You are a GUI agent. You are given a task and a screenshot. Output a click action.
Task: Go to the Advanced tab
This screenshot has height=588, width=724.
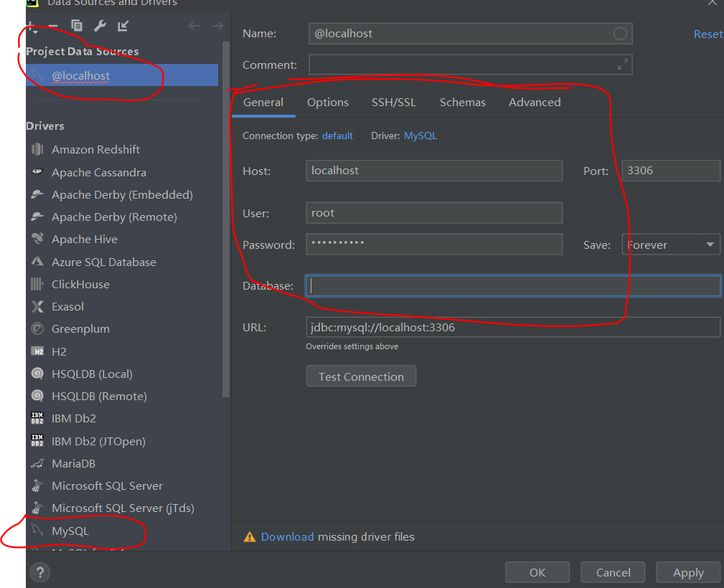tap(535, 102)
